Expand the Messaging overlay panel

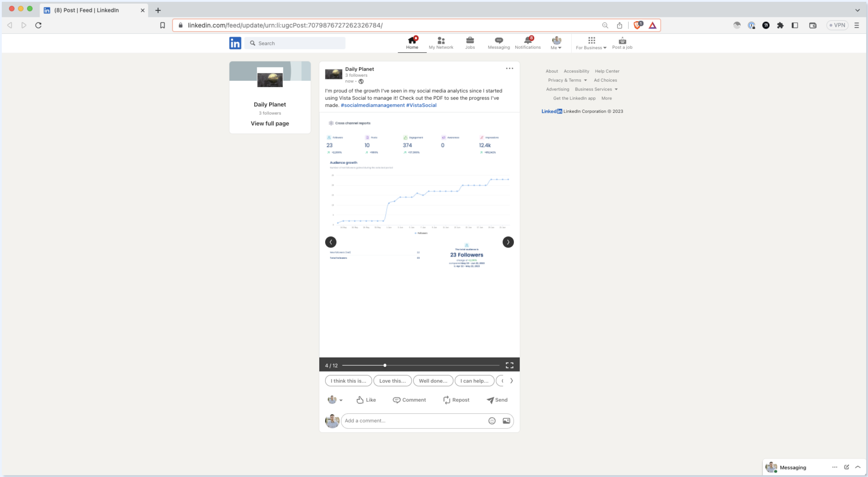pyautogui.click(x=858, y=467)
